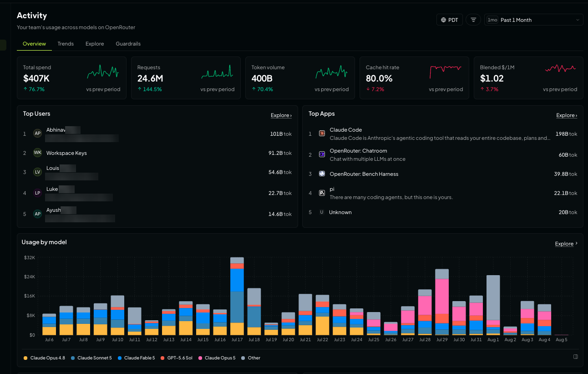Click the Unknown app U icon
The height and width of the screenshot is (374, 588).
coord(321,212)
